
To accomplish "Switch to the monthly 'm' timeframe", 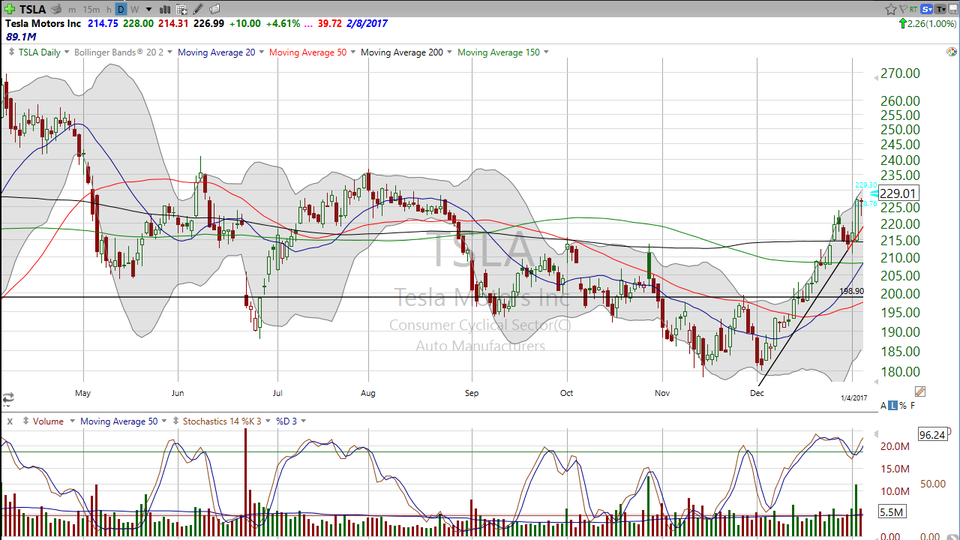I will click(x=72, y=10).
